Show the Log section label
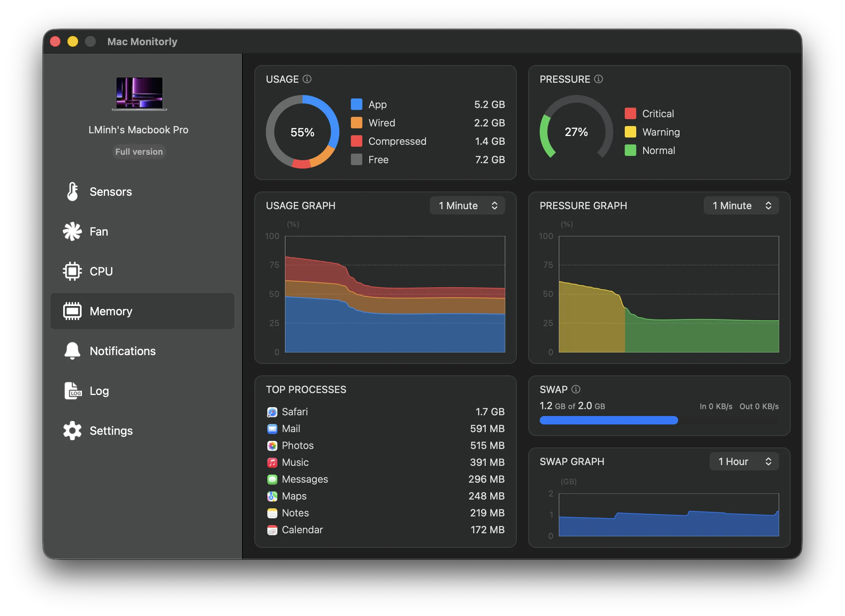This screenshot has width=845, height=616. click(99, 391)
